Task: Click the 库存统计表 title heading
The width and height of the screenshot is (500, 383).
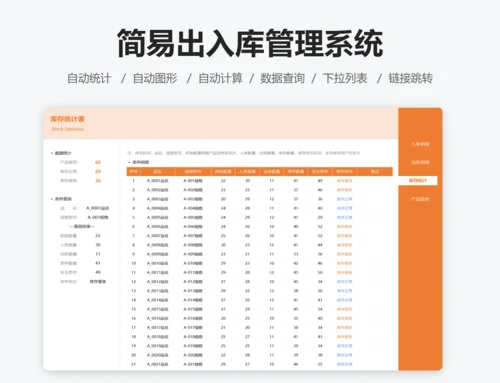Action: (67, 119)
